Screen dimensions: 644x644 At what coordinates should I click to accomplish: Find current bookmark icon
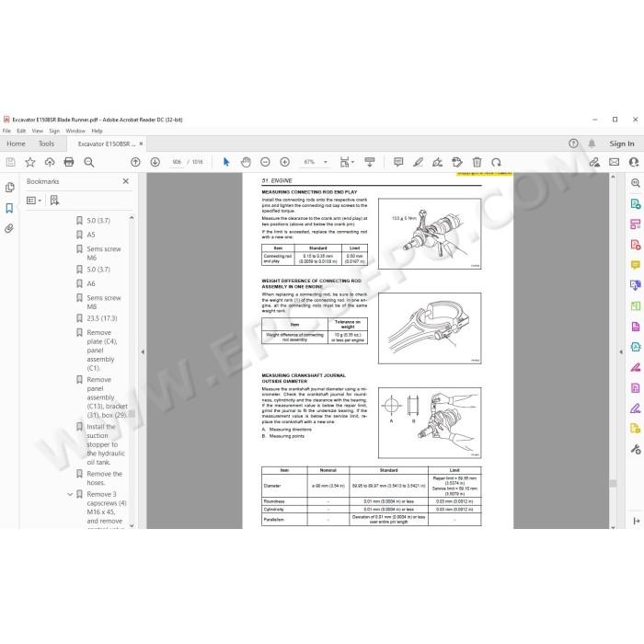pyautogui.click(x=54, y=201)
